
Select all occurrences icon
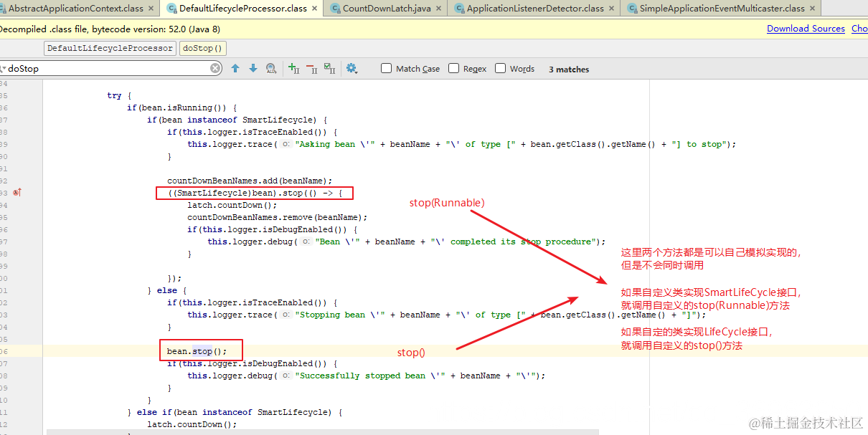coord(329,68)
